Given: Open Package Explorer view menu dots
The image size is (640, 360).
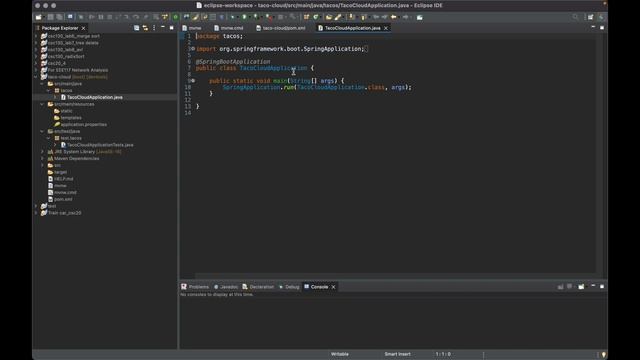Looking at the screenshot, I should click(x=154, y=28).
